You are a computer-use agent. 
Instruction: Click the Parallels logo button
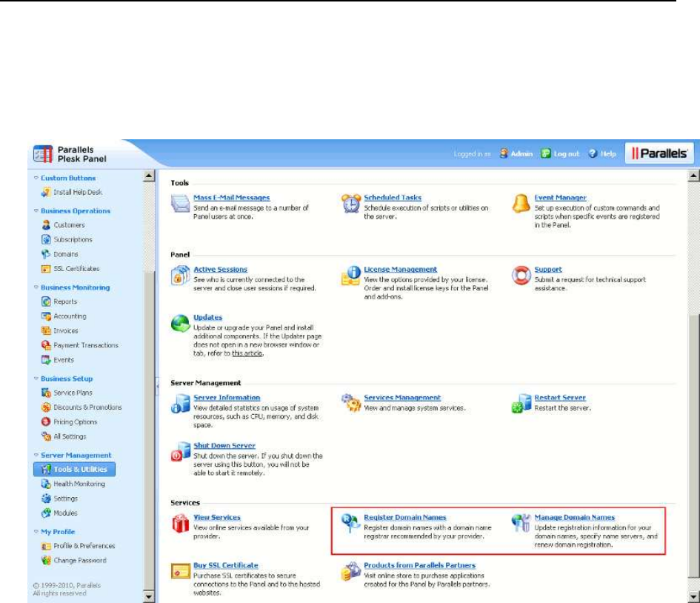point(659,153)
